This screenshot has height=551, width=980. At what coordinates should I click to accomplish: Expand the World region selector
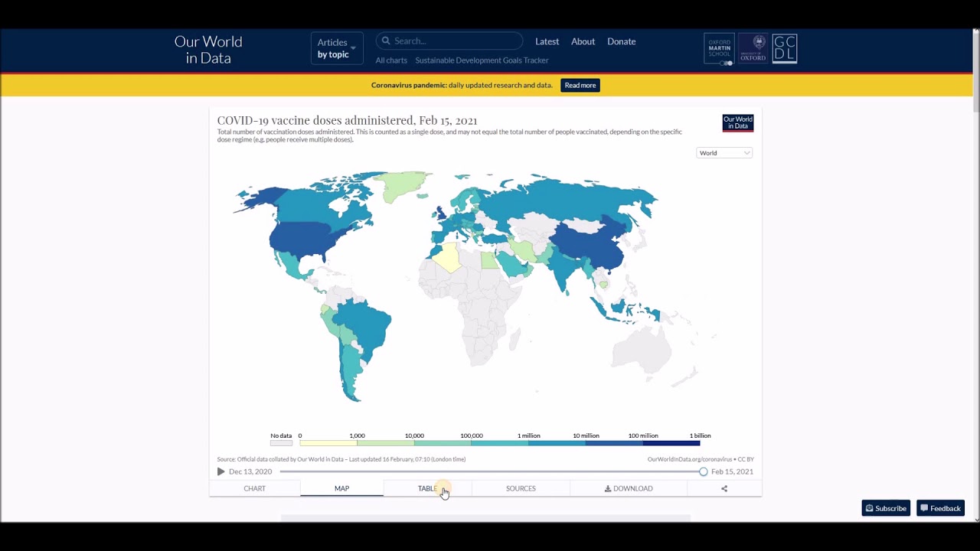tap(724, 153)
